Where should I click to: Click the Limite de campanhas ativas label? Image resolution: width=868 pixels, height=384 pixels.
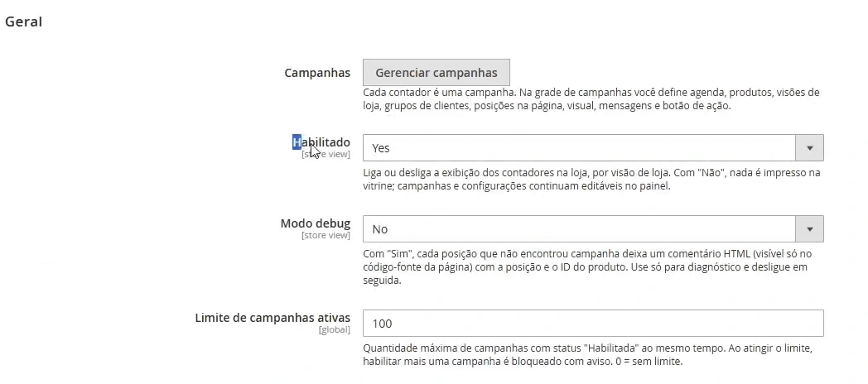pos(272,318)
